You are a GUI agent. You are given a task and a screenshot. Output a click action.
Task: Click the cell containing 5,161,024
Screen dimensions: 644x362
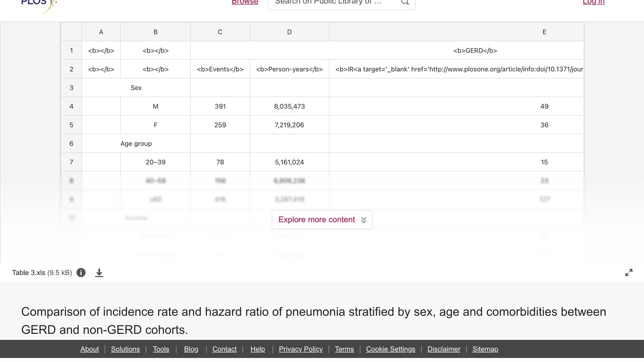(x=289, y=162)
